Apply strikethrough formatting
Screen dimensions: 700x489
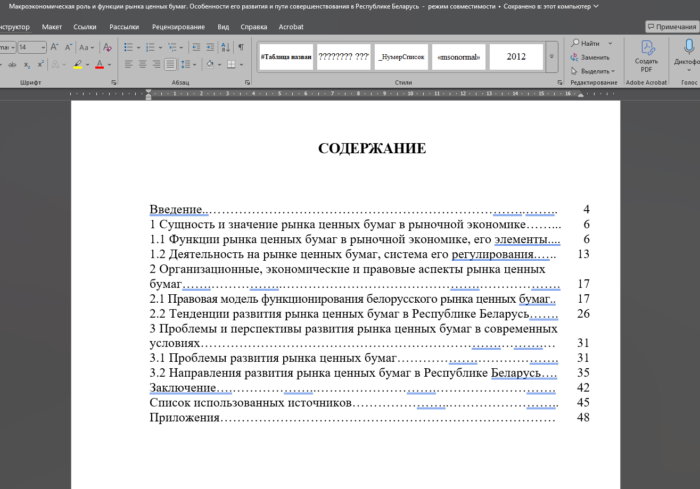(12, 65)
